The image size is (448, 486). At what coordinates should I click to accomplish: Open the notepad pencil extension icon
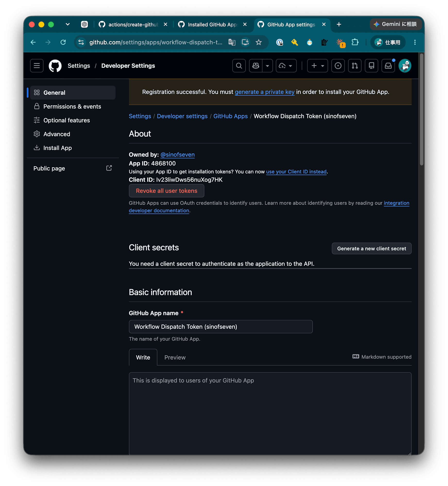[x=324, y=42]
